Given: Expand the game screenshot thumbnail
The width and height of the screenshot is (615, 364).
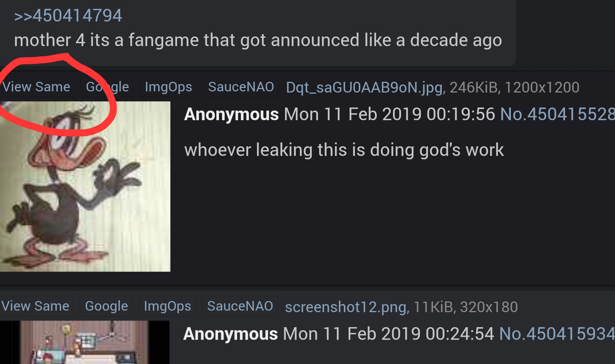Looking at the screenshot, I should point(85,342).
